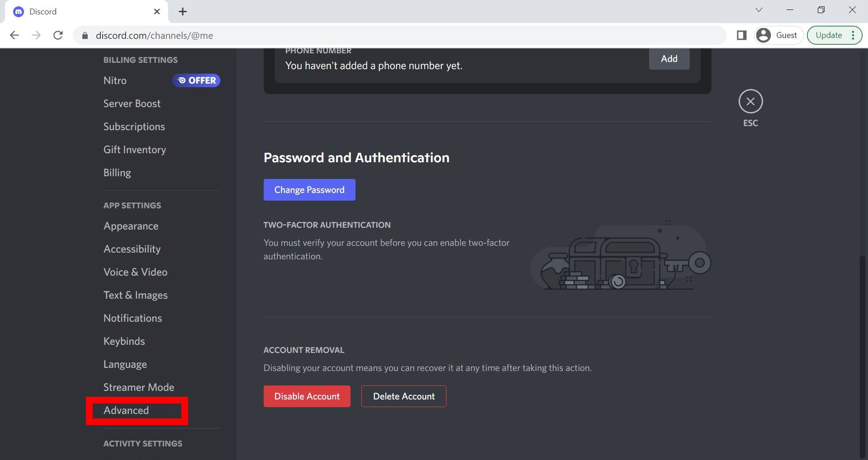
Task: Click the Discord logo in the browser tab
Action: click(x=18, y=11)
